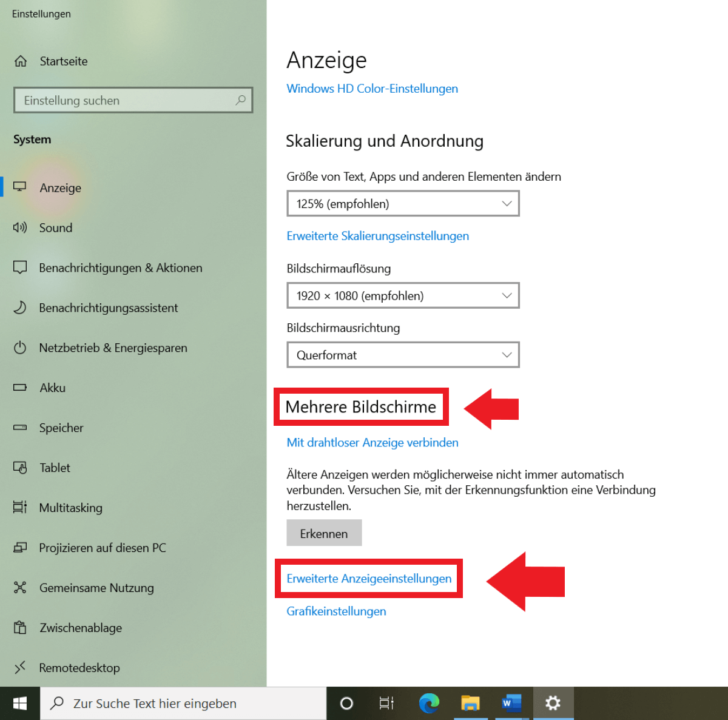728x720 pixels.
Task: Open Erweiterte Skalierungseinstellungen link
Action: (x=378, y=236)
